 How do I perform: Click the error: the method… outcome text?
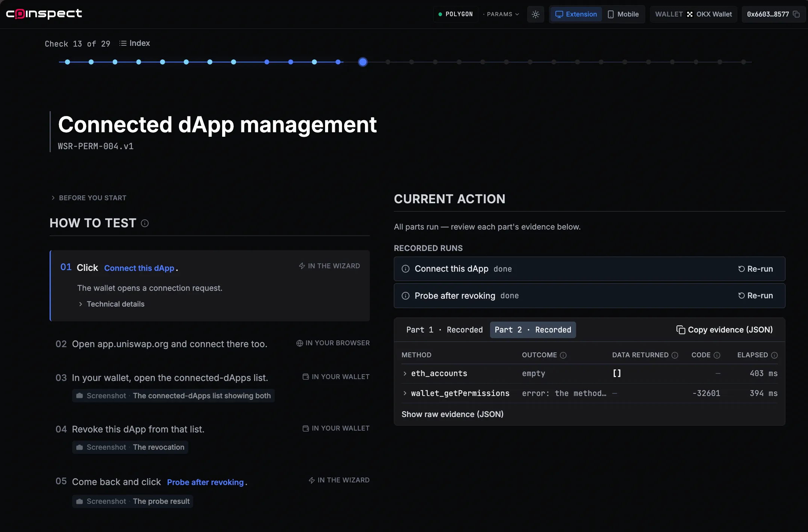[x=564, y=393]
